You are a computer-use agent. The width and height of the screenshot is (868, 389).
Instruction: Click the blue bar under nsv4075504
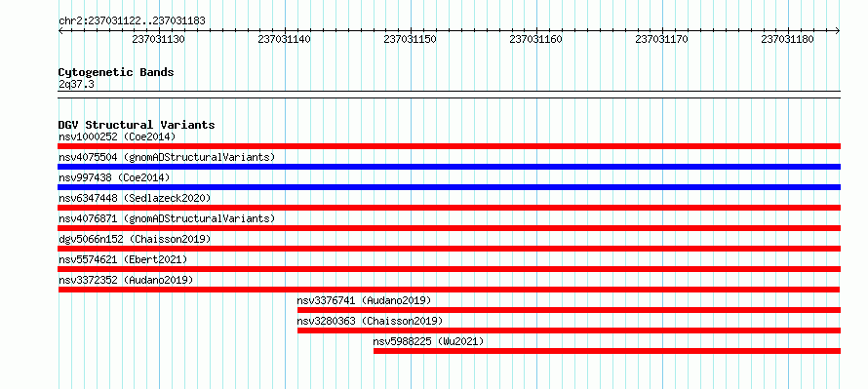(449, 167)
